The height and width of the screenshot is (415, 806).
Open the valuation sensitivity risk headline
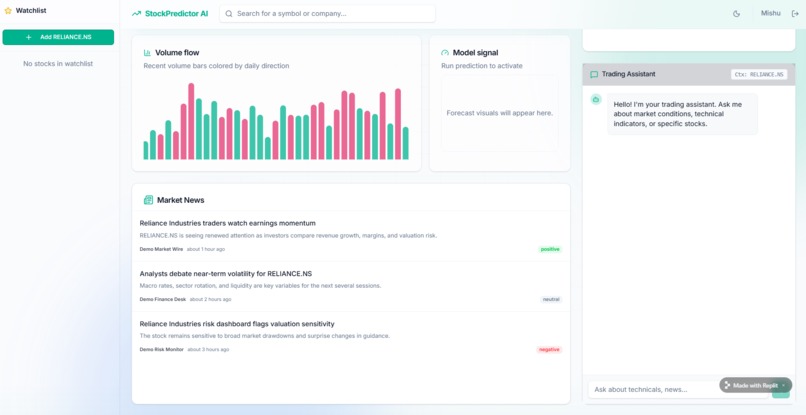pos(237,324)
